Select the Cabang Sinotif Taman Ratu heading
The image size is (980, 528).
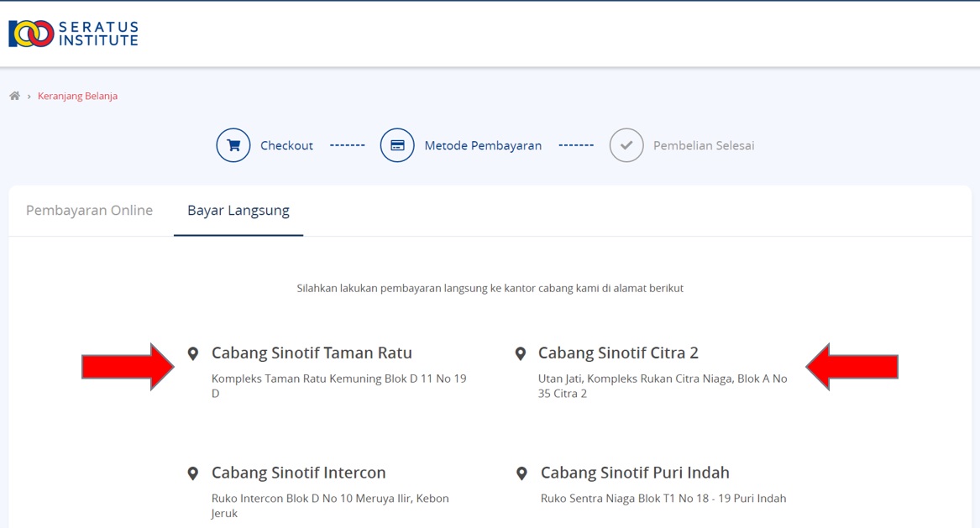click(x=312, y=353)
